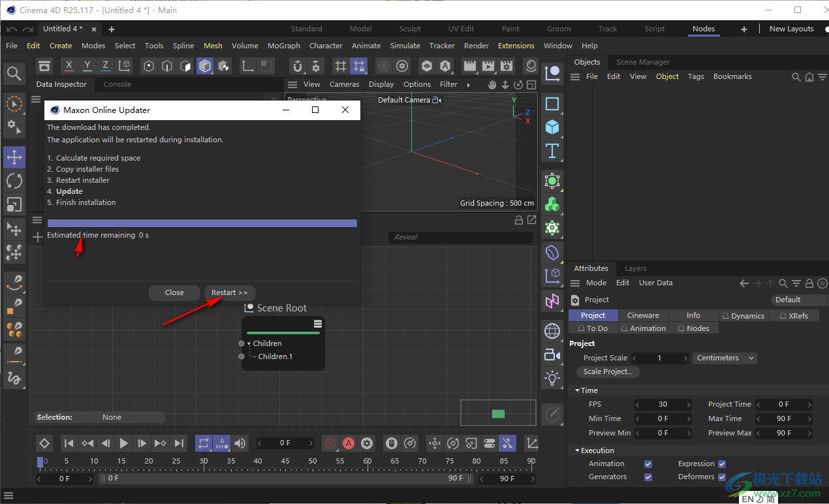
Task: Open the Centimeters unit dropdown
Action: 725,358
